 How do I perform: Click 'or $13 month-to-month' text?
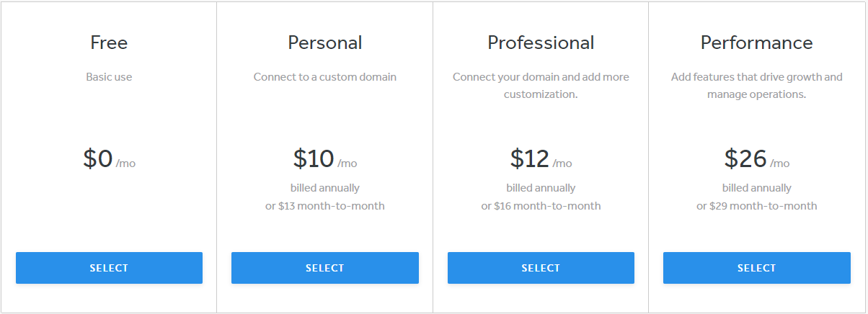point(324,206)
